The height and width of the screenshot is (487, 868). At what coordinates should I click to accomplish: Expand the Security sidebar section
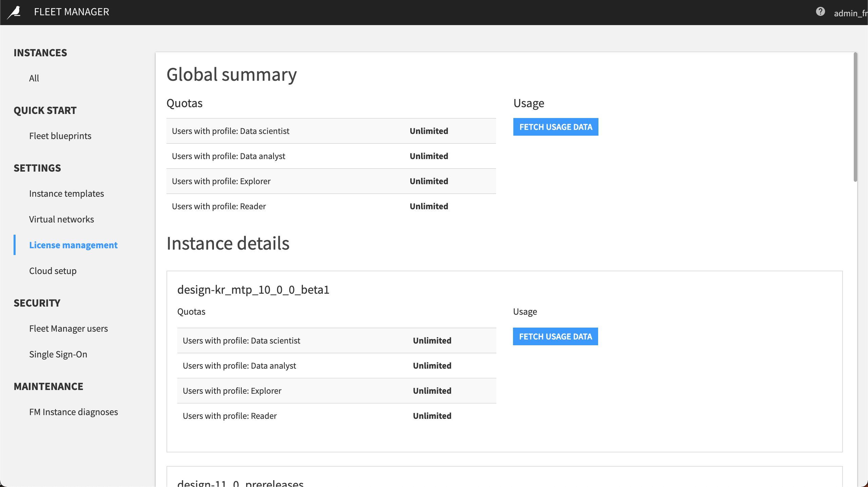coord(37,302)
